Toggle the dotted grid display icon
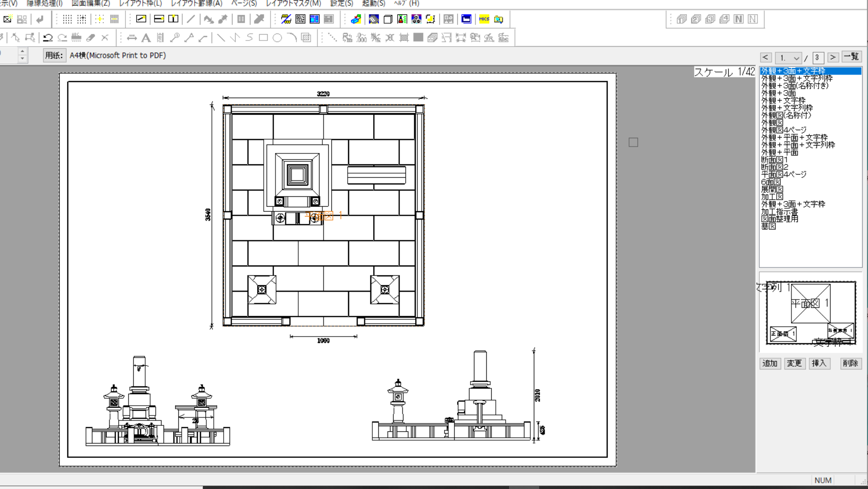Screen dimensions: 868x489 67,19
